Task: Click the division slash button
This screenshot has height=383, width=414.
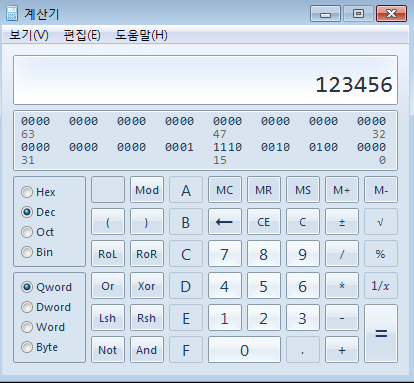Action: pyautogui.click(x=342, y=254)
